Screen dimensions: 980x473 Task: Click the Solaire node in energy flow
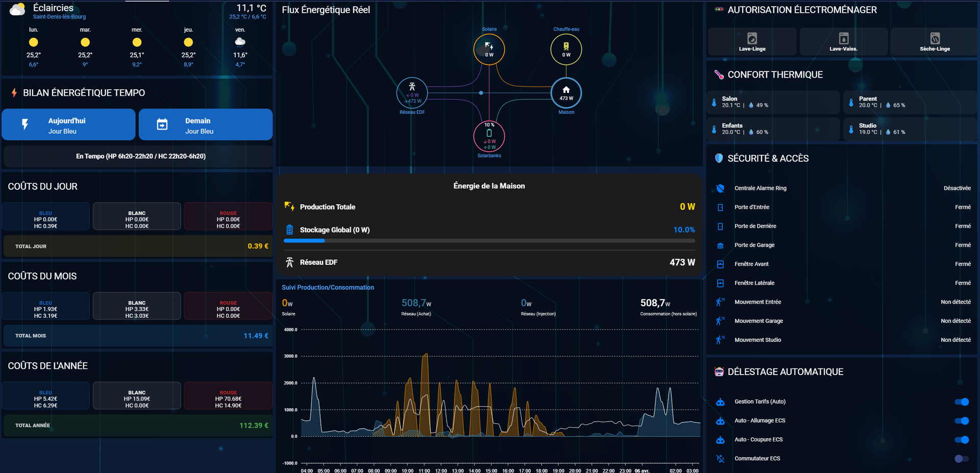pos(489,49)
